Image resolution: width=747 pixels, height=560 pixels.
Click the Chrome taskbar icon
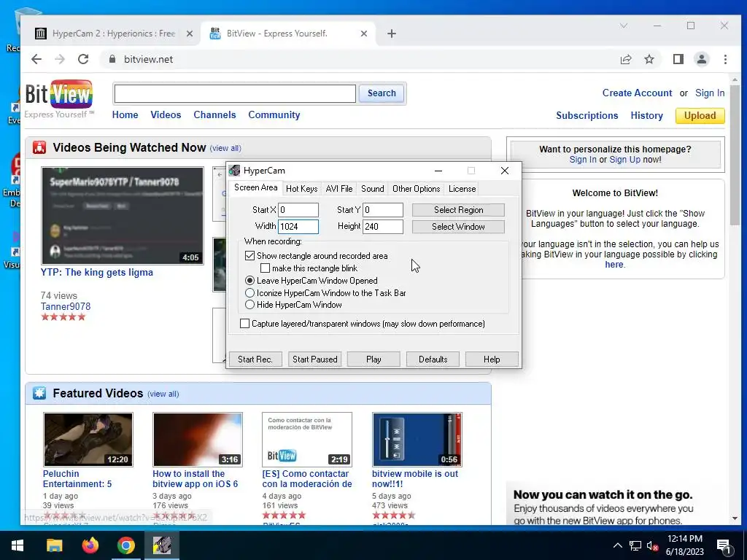pyautogui.click(x=126, y=545)
